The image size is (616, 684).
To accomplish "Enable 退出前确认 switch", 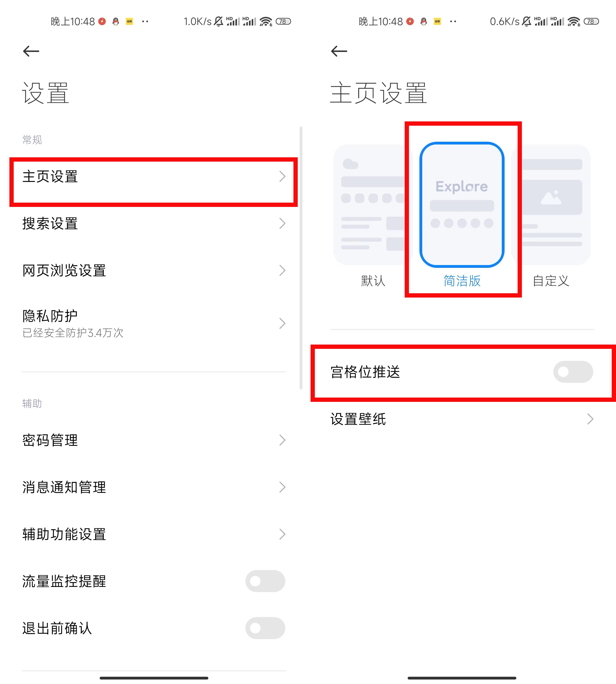I will pos(265,628).
